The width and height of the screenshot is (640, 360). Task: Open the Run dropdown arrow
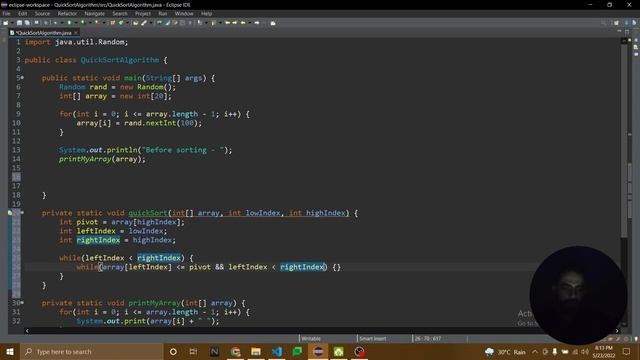point(76,23)
